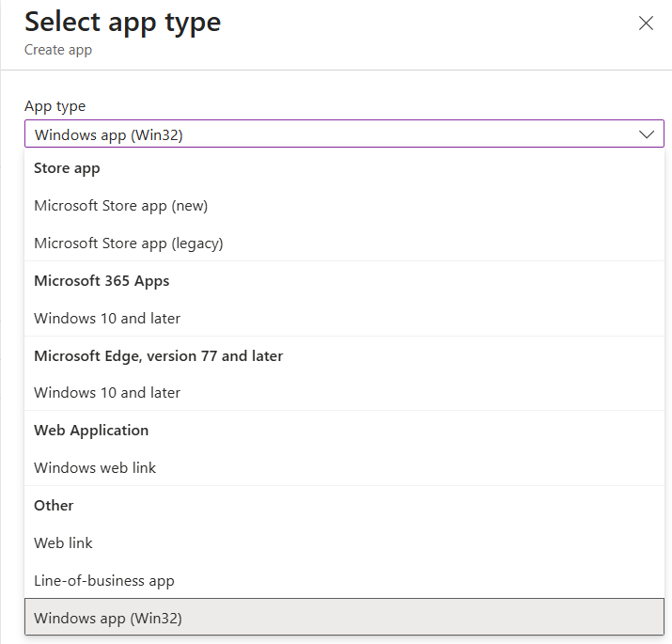Image resolution: width=672 pixels, height=644 pixels.
Task: Click the Other group header
Action: coord(54,506)
